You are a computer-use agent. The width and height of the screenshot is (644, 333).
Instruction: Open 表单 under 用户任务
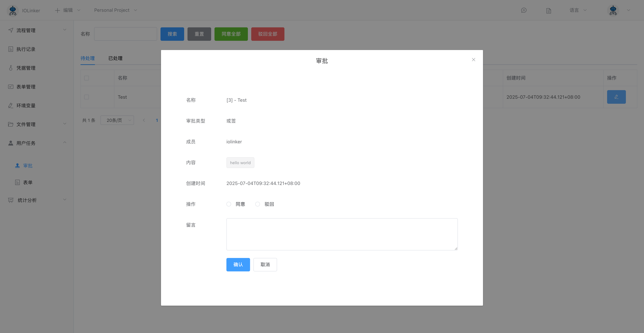[28, 182]
